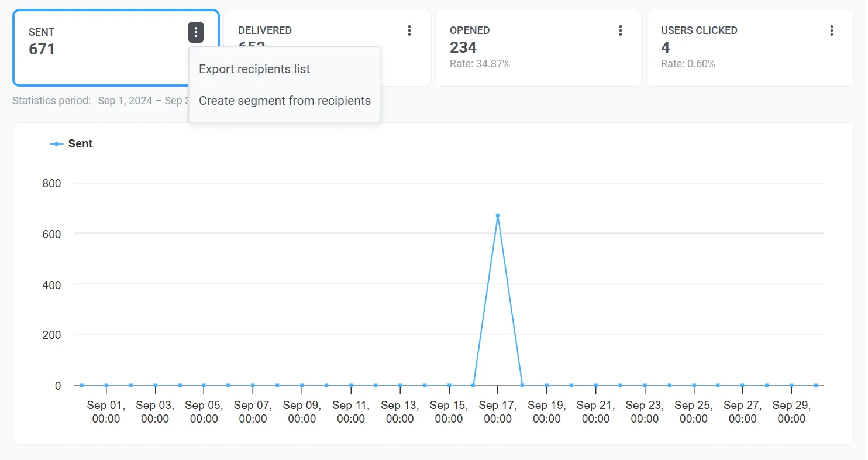
Task: Open the OPENED card three-dot menu
Action: (620, 30)
